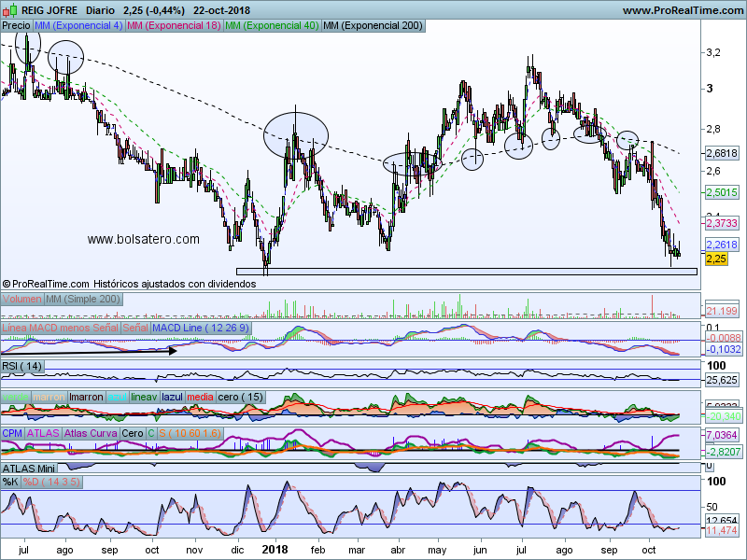Click the 25,625 RSI value tag
747x560 pixels.
[x=722, y=380]
